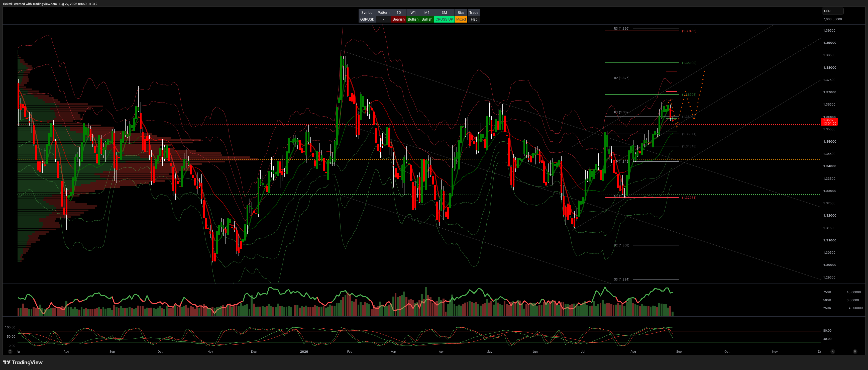This screenshot has width=868, height=370.
Task: Toggle the circular B scale button
Action: pyautogui.click(x=855, y=351)
